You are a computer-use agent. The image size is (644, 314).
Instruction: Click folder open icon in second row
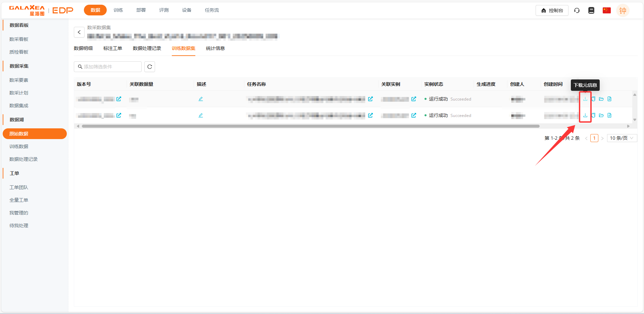click(601, 115)
